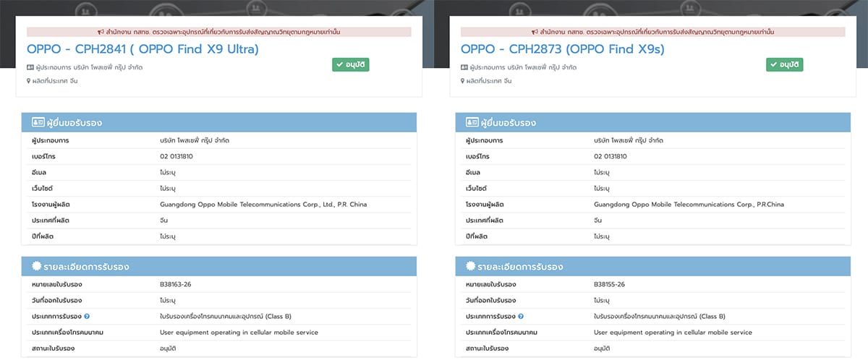This screenshot has width=868, height=363.
Task: Click the green อนุมัติ badge for Find X9 Ultra
Action: point(351,64)
